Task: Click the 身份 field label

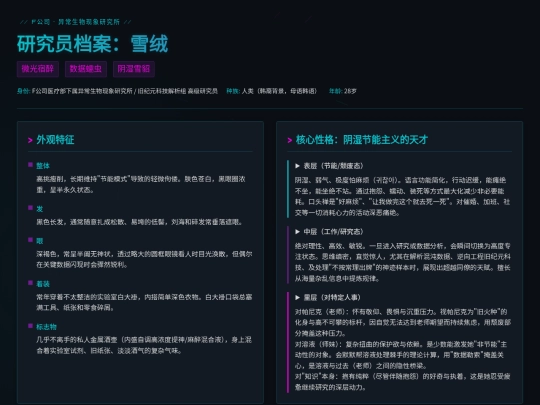Action: [x=23, y=91]
